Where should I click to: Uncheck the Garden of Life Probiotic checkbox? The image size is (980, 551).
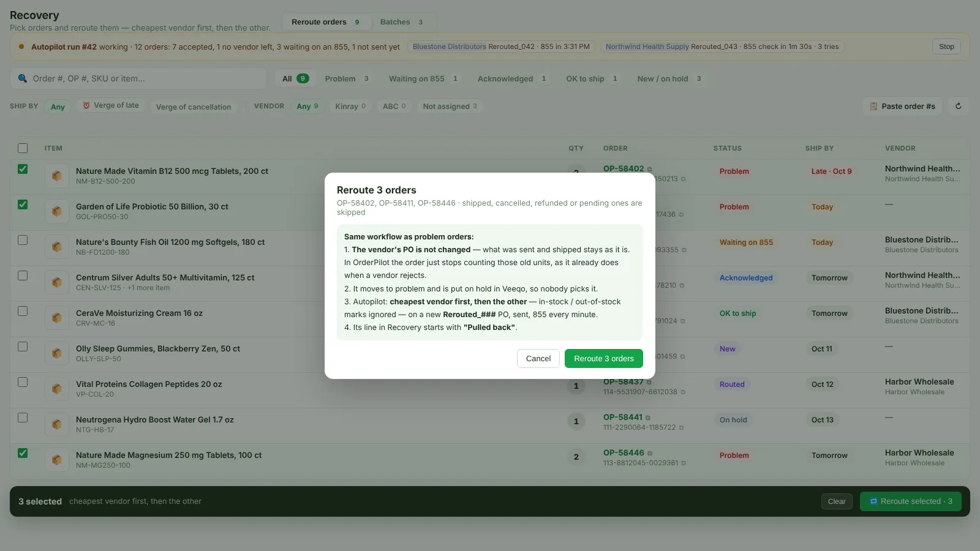(x=23, y=204)
